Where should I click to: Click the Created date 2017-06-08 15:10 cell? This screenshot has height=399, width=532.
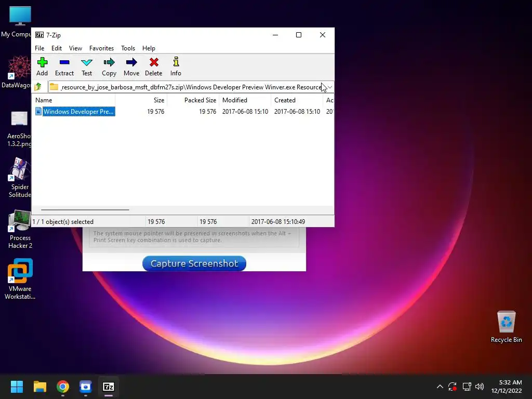point(297,111)
